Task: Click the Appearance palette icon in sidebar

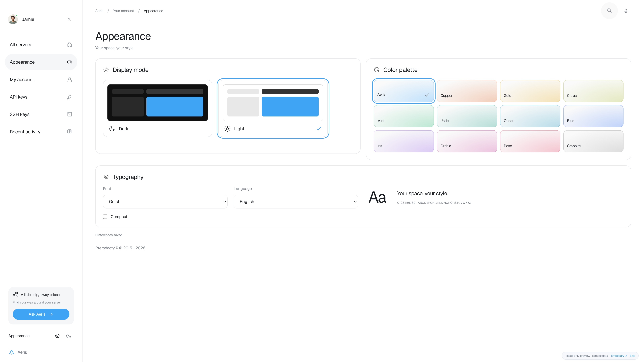Action: point(69,62)
